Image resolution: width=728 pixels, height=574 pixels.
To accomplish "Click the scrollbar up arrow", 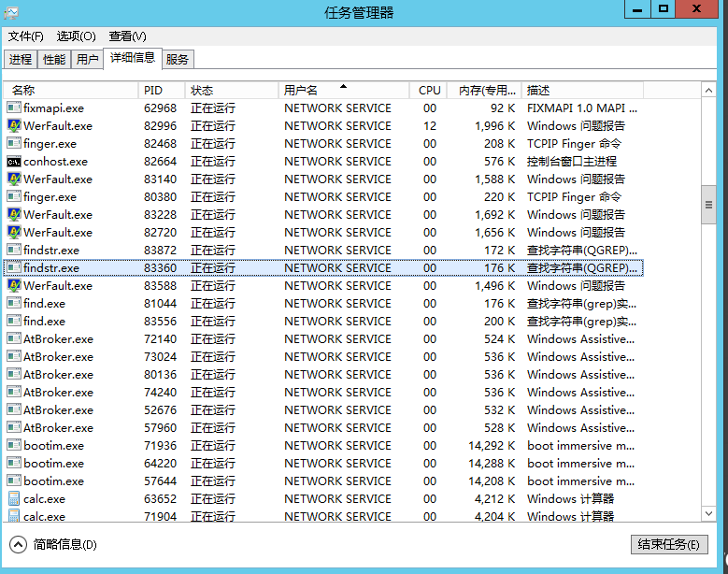I will point(708,91).
